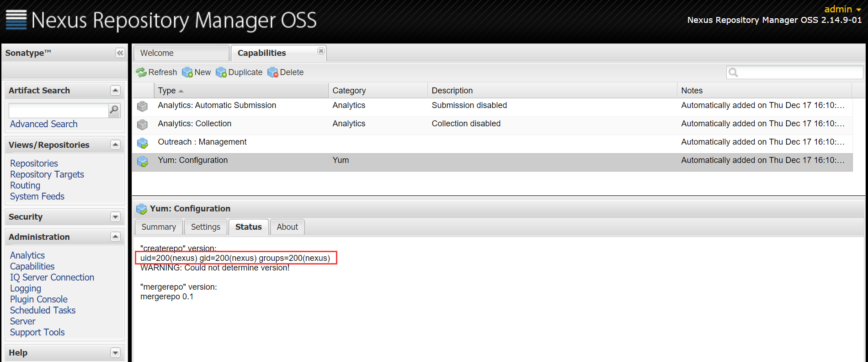Click the Outreach : Management row icon
Image resolution: width=868 pixels, height=362 pixels.
tap(143, 143)
